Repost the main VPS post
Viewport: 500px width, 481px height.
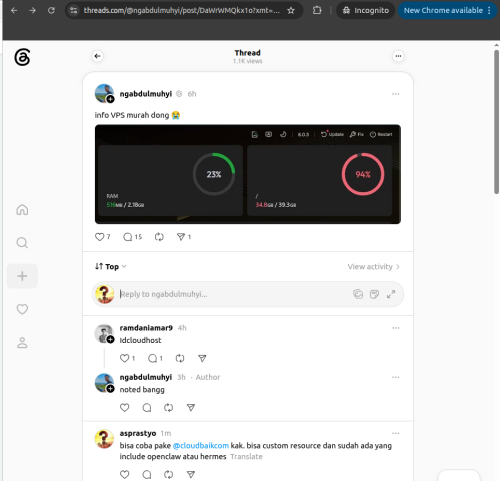coord(159,237)
